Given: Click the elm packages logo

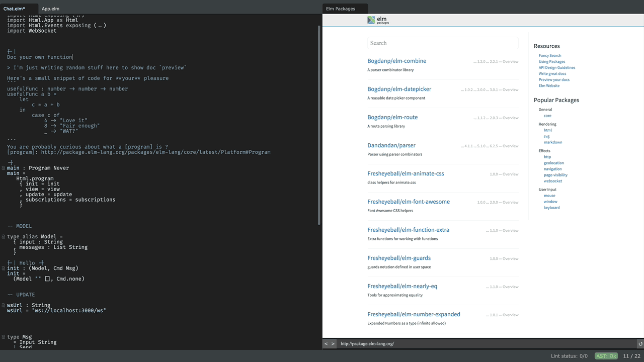Looking at the screenshot, I should (x=378, y=20).
